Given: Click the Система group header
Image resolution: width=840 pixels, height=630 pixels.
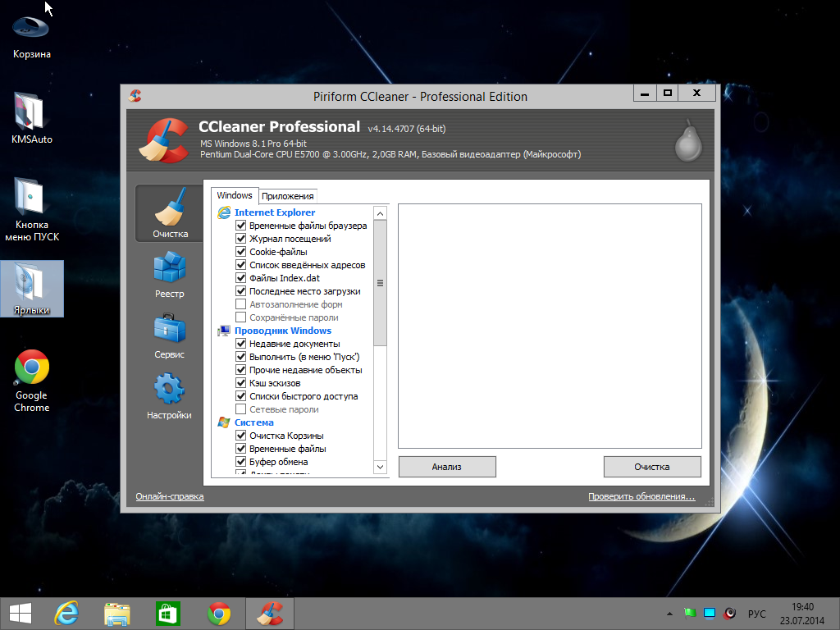Looking at the screenshot, I should click(x=254, y=422).
